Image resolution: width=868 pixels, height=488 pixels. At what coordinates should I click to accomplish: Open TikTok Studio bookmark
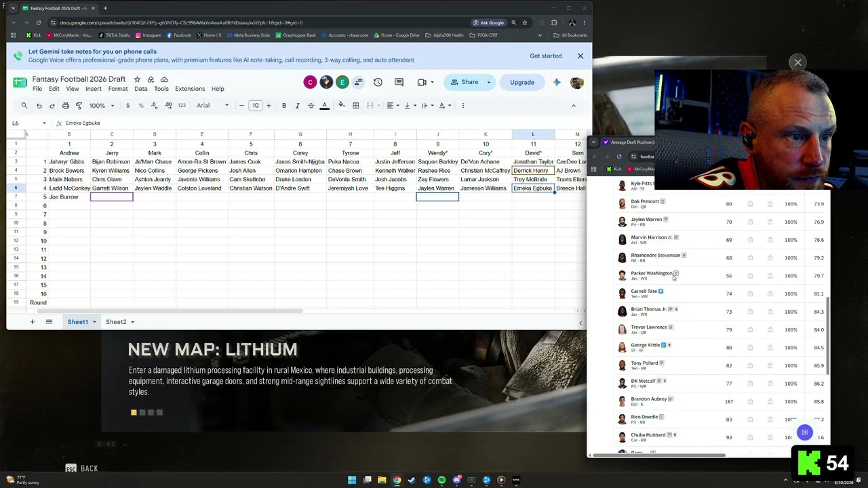pyautogui.click(x=115, y=35)
